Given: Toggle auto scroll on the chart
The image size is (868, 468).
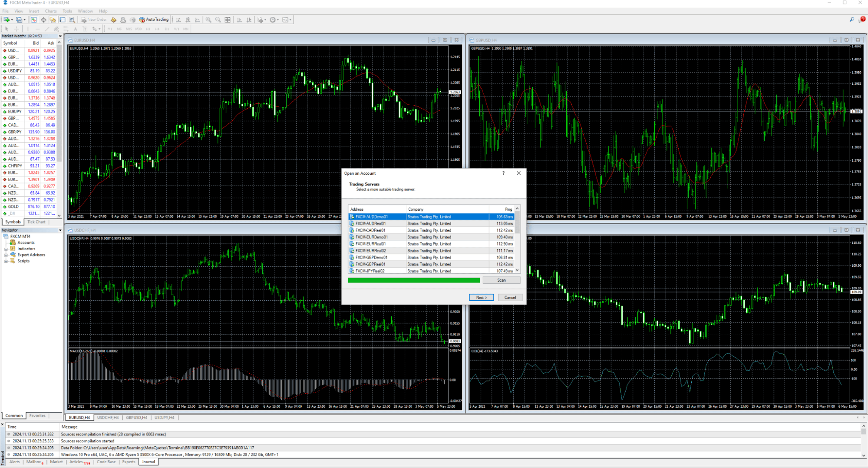Looking at the screenshot, I should [239, 20].
